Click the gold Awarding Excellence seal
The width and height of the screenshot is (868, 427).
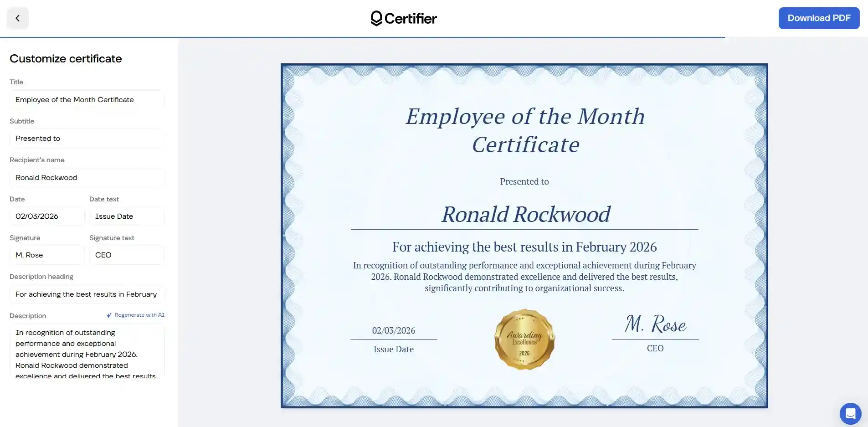[524, 340]
